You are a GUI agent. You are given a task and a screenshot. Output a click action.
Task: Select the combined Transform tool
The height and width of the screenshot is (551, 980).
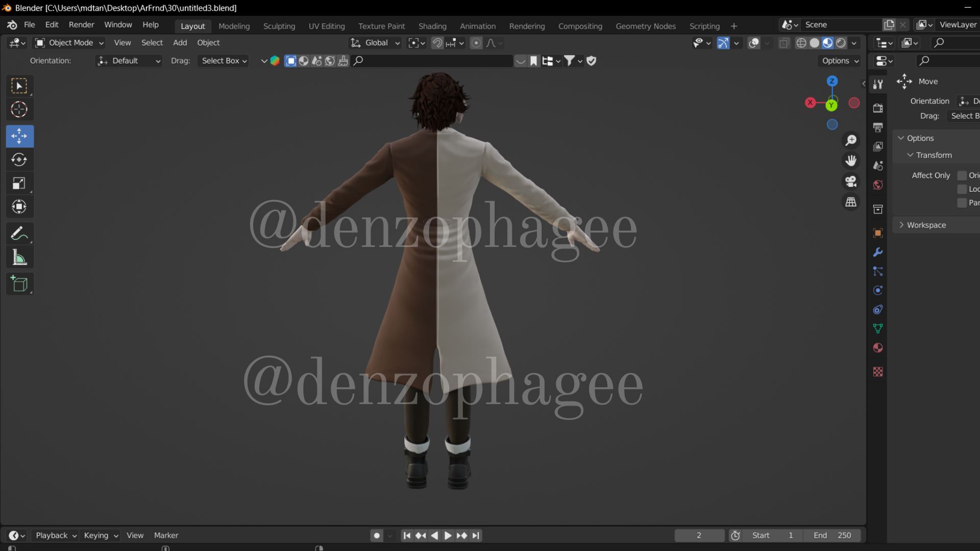pyautogui.click(x=19, y=207)
